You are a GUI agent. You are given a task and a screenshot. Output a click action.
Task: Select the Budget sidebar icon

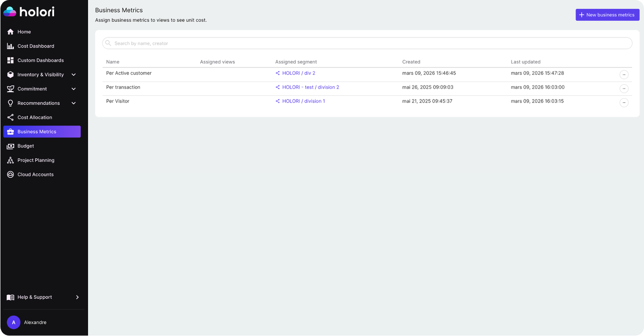pos(10,146)
